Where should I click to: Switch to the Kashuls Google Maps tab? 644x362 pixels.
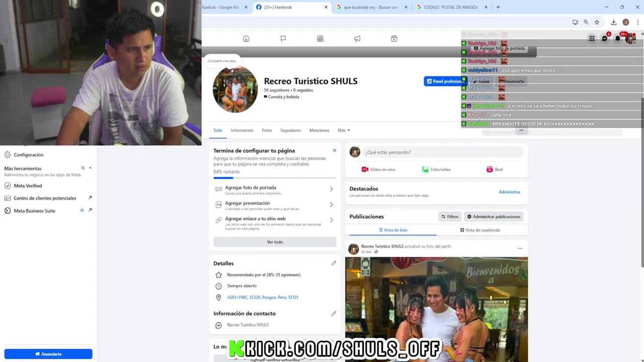click(x=221, y=7)
